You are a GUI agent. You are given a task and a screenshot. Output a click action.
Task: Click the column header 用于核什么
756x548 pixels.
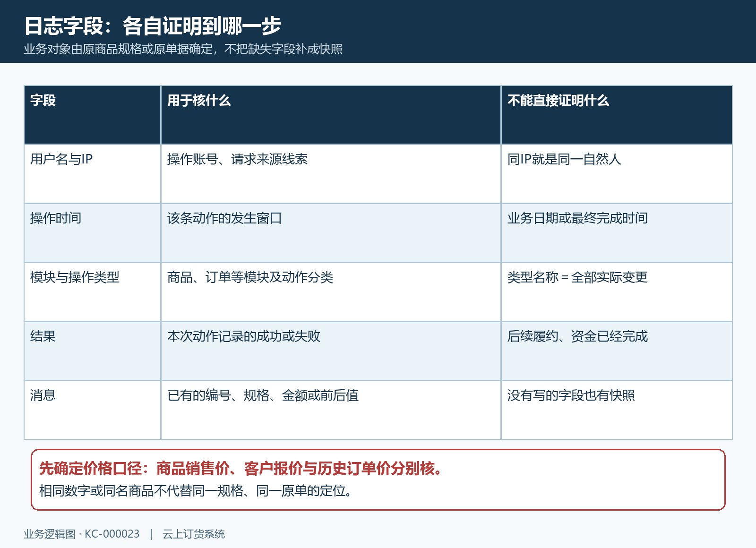331,115
